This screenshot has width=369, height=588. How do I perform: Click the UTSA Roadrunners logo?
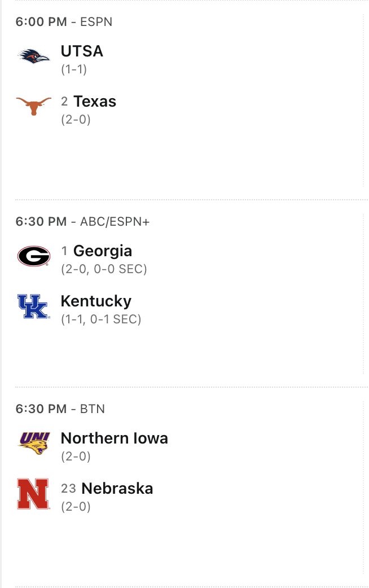click(x=34, y=56)
